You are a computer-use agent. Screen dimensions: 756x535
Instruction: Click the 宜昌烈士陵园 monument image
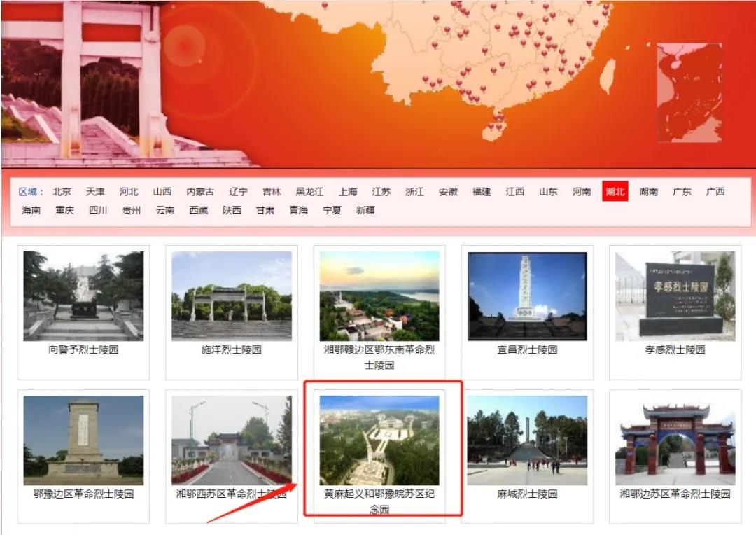pyautogui.click(x=527, y=296)
